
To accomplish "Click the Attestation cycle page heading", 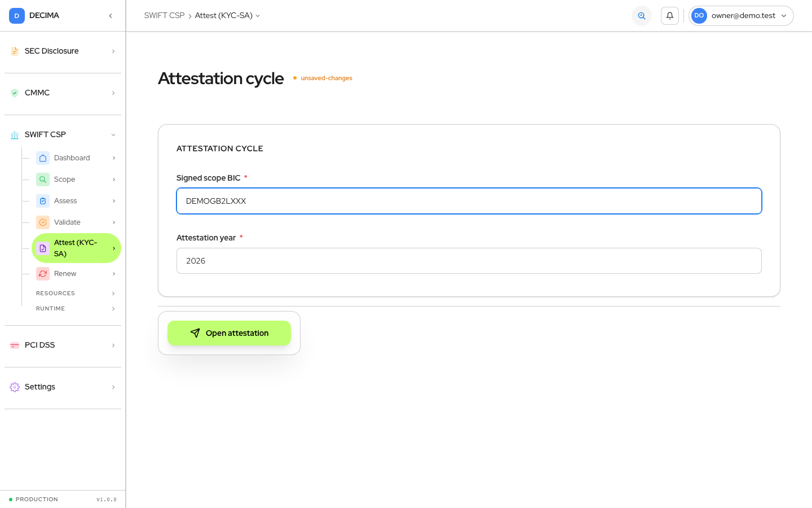I will coord(221,78).
